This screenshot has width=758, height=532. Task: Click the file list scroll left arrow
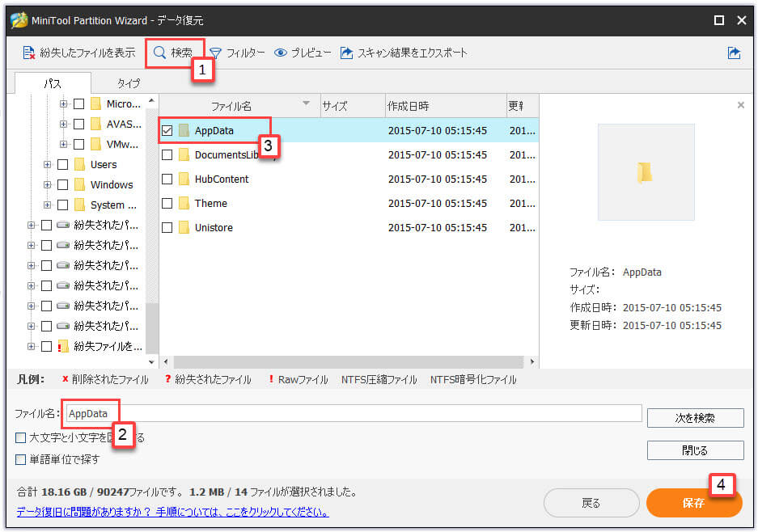tap(166, 361)
